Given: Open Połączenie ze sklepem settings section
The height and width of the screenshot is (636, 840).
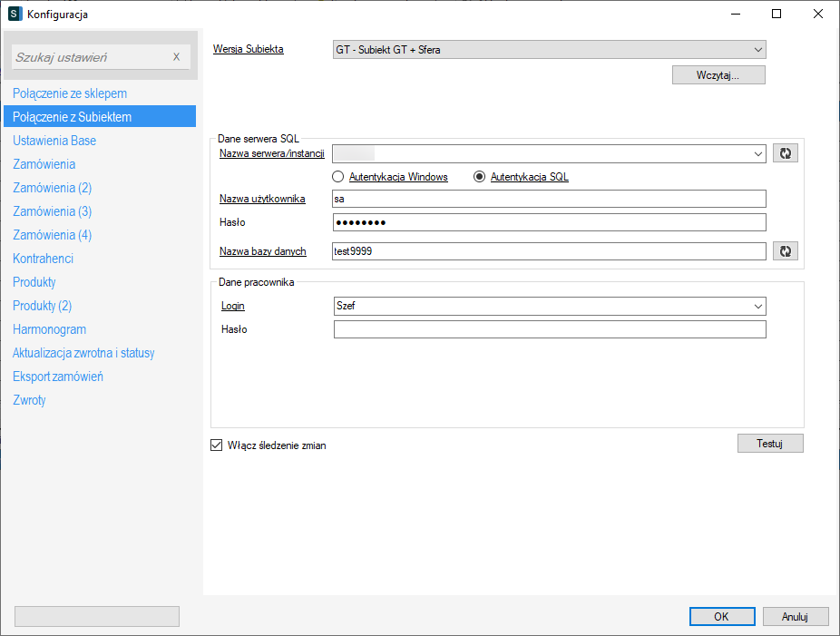Looking at the screenshot, I should click(70, 93).
